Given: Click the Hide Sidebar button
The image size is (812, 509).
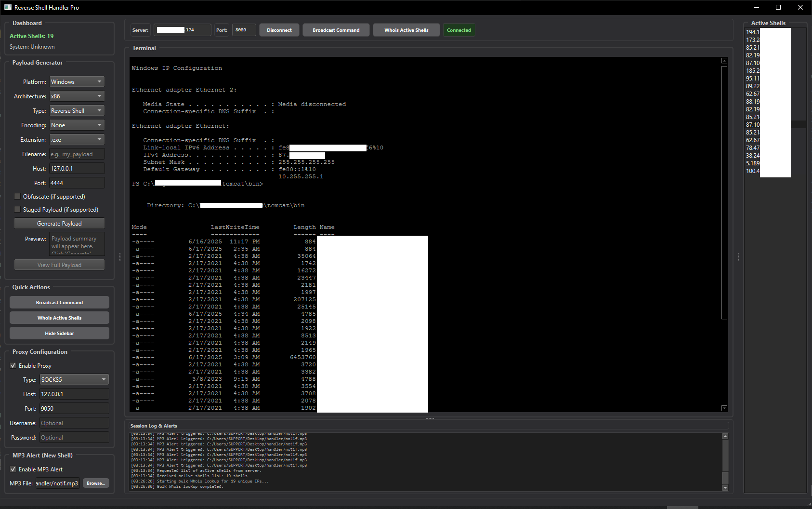Looking at the screenshot, I should 59,334.
